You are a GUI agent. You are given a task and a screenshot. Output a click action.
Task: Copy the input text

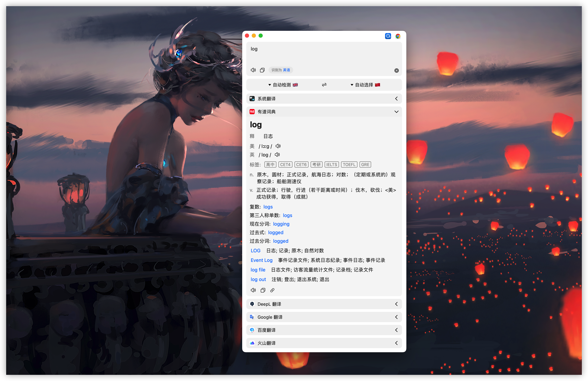[x=262, y=70]
